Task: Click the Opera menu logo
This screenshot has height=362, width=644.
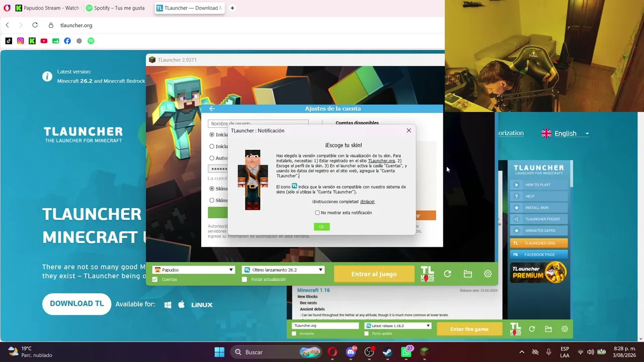Action: (x=7, y=8)
